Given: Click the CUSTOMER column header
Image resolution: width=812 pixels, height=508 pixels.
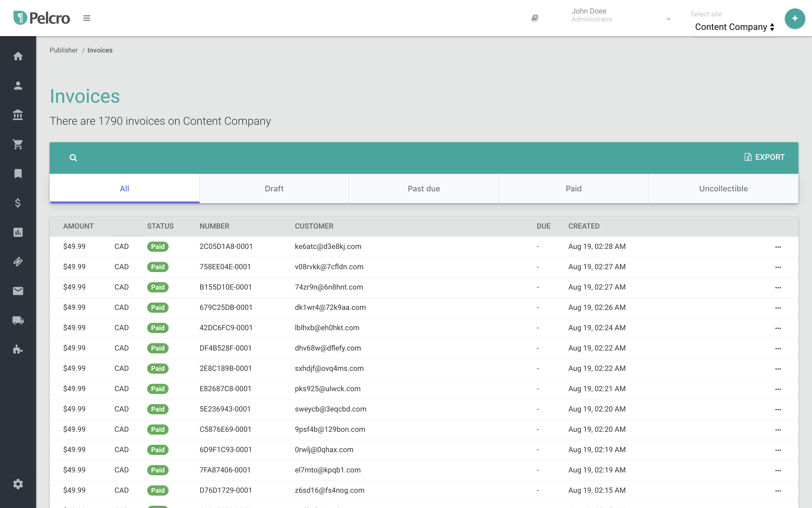Looking at the screenshot, I should pyautogui.click(x=314, y=226).
